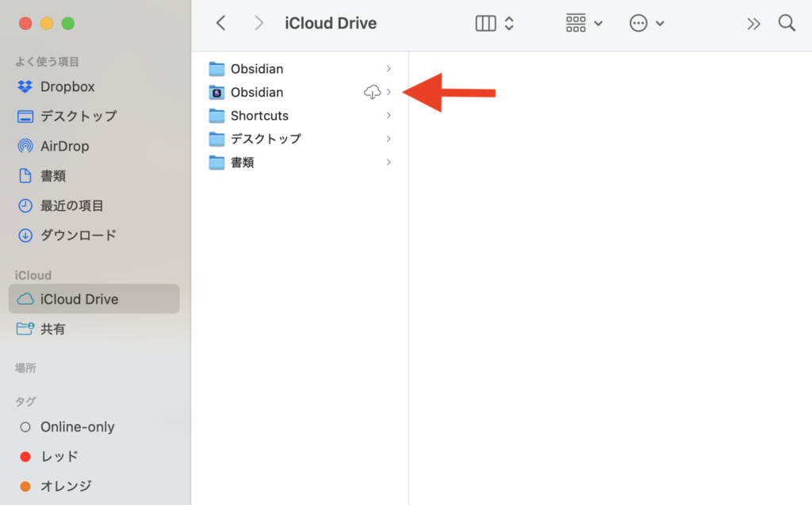Viewport: 812px width, 505px height.
Task: Click the green full-screen window button
Action: pyautogui.click(x=68, y=23)
